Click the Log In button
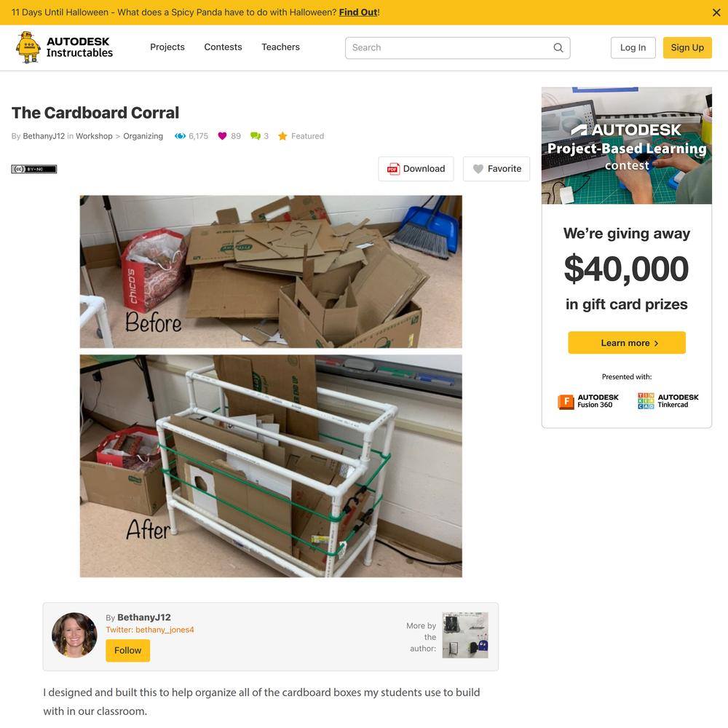 [x=633, y=48]
